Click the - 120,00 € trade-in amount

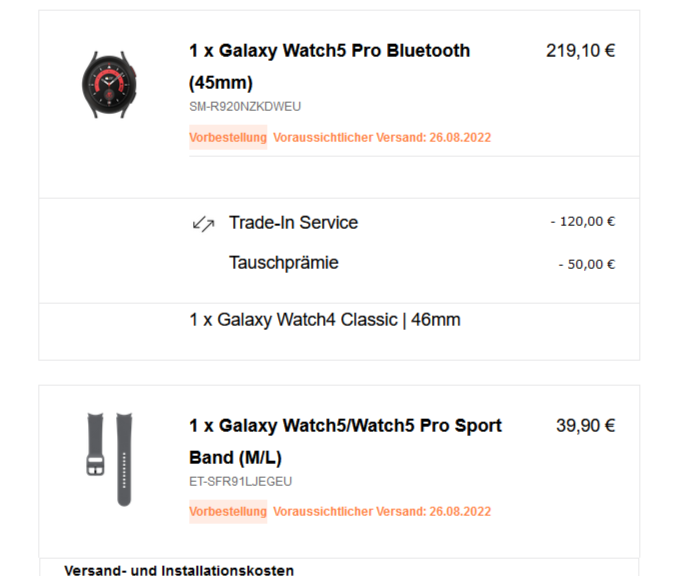(x=582, y=222)
